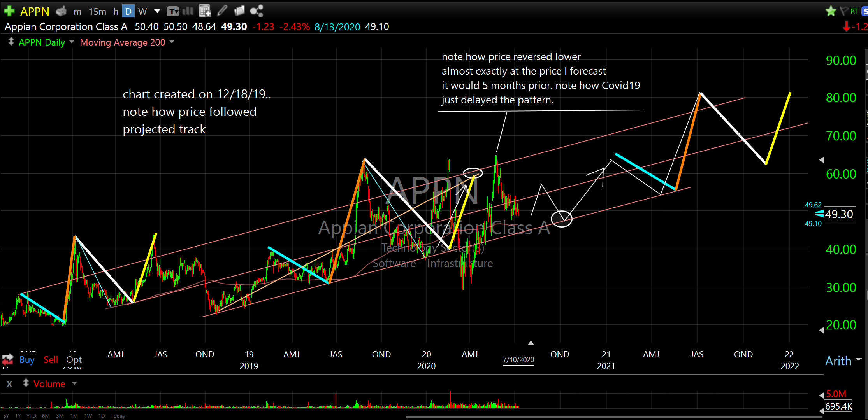
Task: Click the factory icon beside APPN
Action: [61, 11]
